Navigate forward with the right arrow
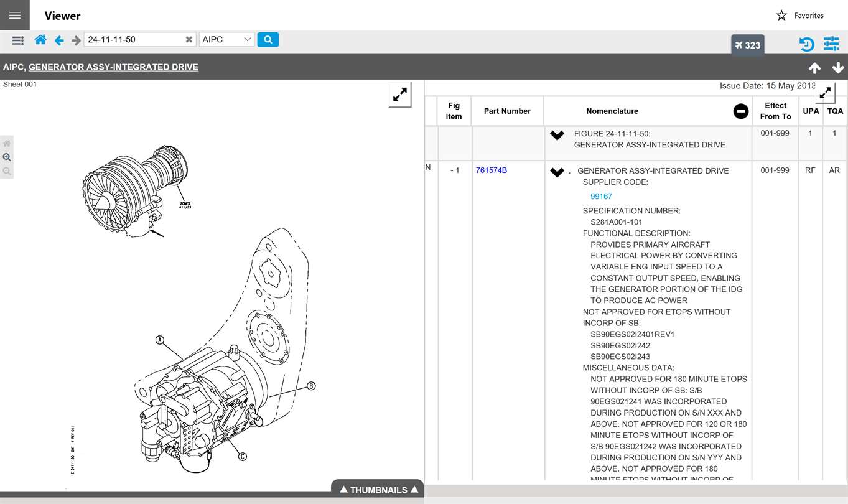This screenshot has height=504, width=848. (x=76, y=40)
